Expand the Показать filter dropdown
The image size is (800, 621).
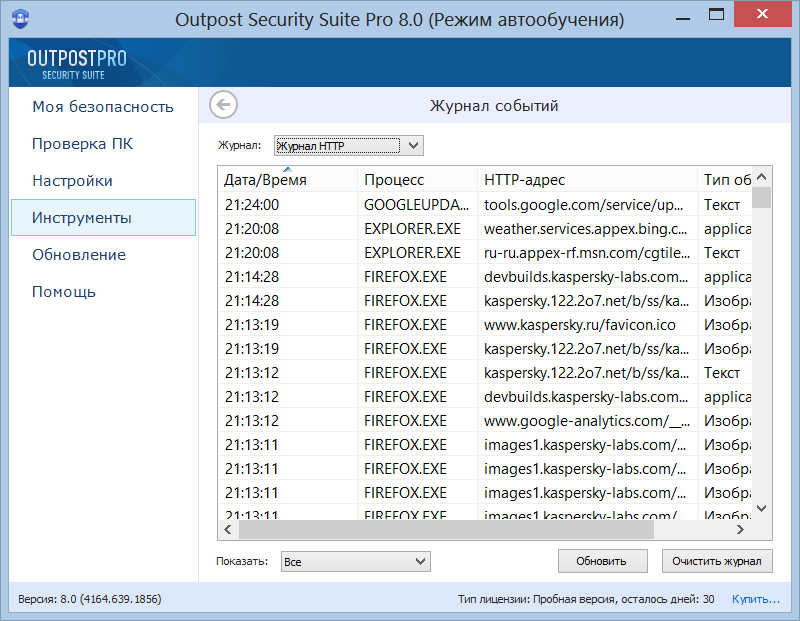pyautogui.click(x=355, y=561)
